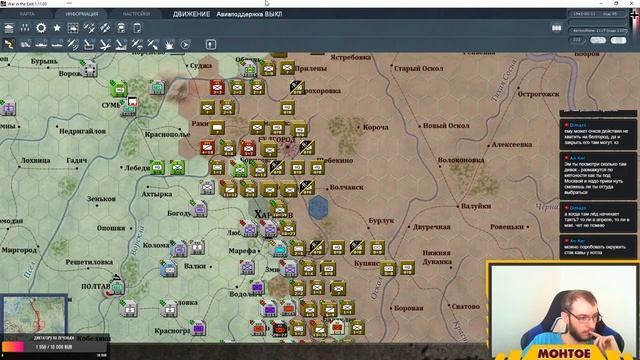Click the star icon in top toolbar
Screen dimensions: 640x360
[57, 28]
